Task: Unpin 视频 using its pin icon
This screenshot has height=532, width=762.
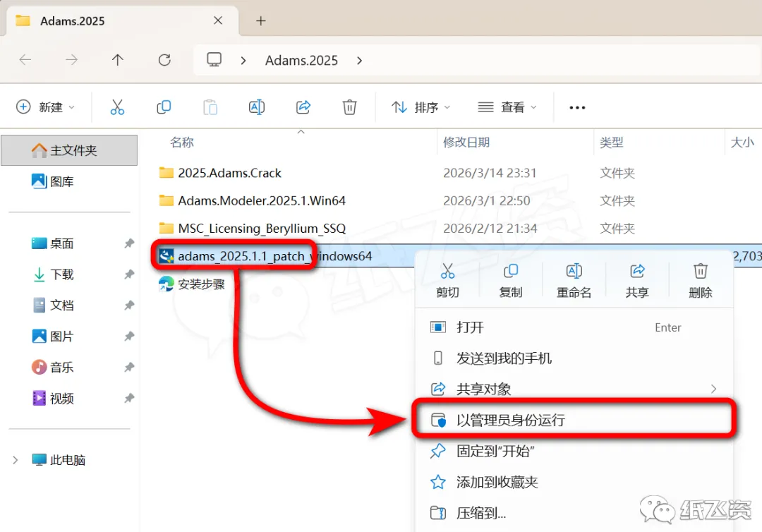Action: (x=129, y=399)
